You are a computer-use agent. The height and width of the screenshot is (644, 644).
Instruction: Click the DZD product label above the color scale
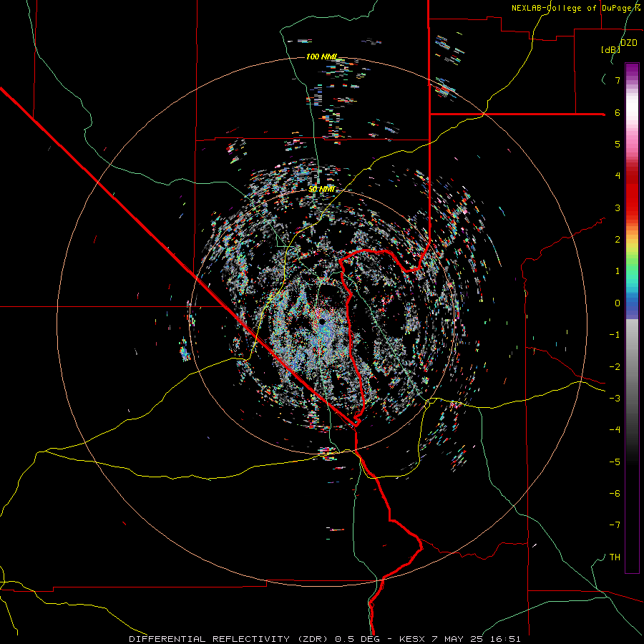click(x=628, y=43)
